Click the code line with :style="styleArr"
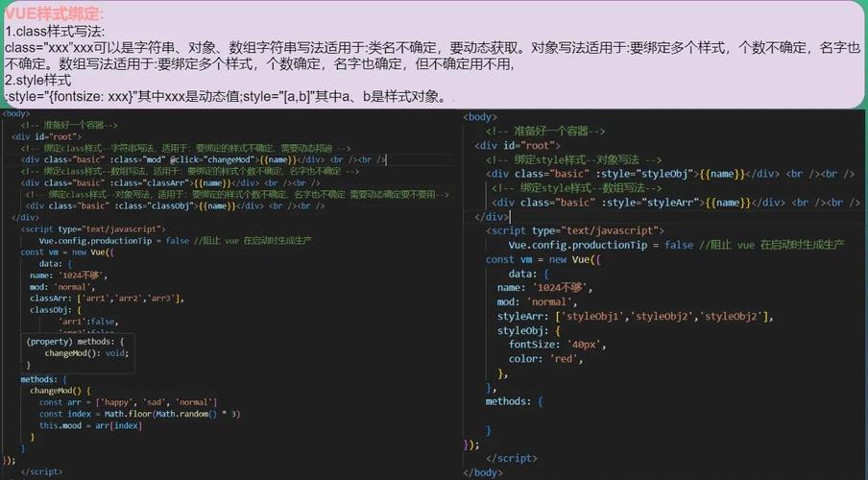Image resolution: width=868 pixels, height=480 pixels. (676, 203)
